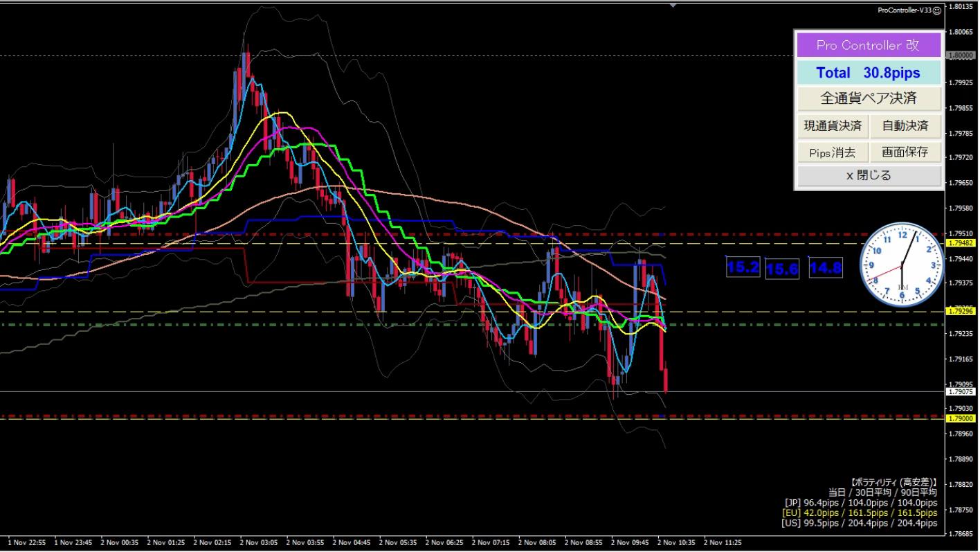980x552 pixels.
Task: Close all currency pairs with 全通貨ペア決済
Action: tap(869, 98)
